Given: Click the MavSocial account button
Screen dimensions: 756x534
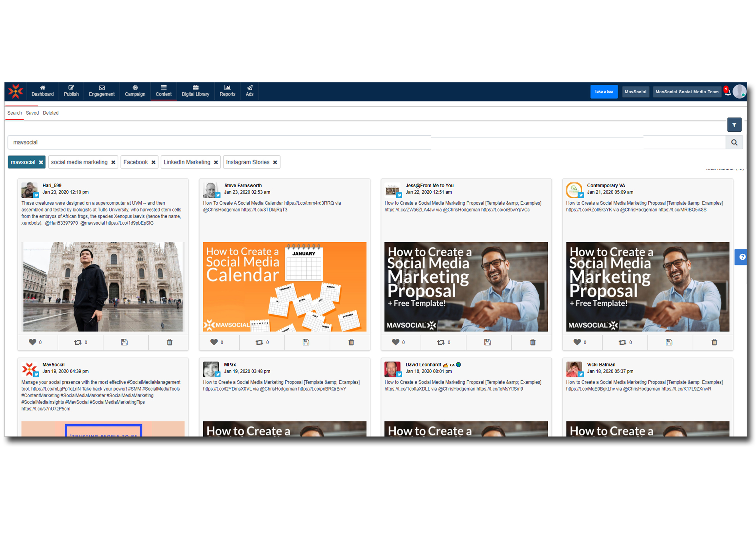Looking at the screenshot, I should coord(636,92).
